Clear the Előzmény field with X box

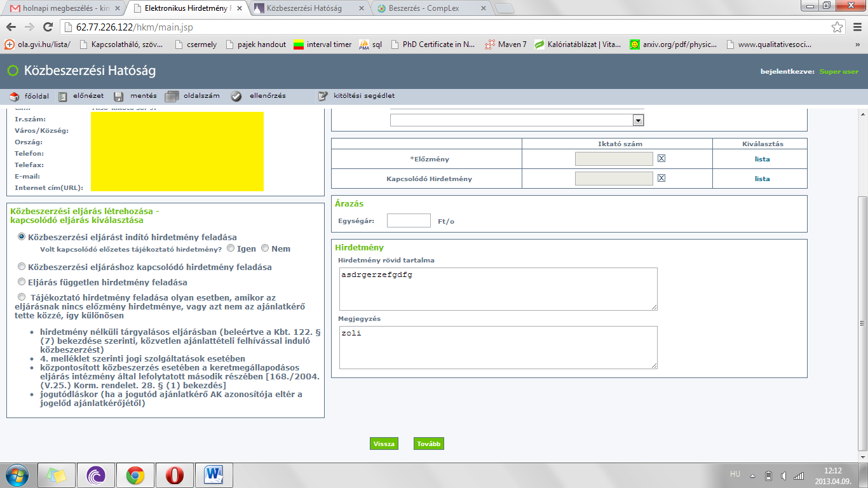click(661, 159)
